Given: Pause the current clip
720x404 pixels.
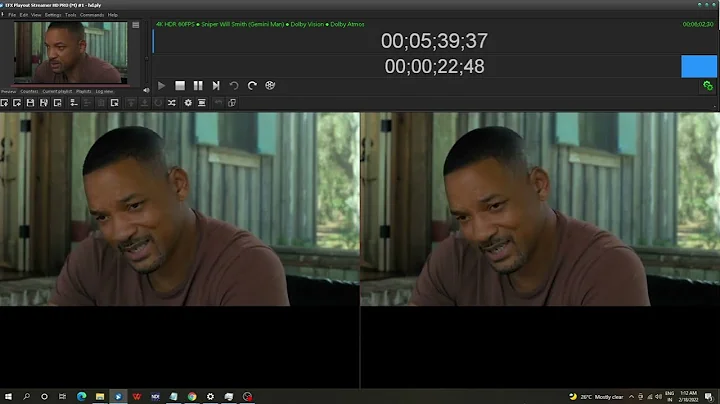Looking at the screenshot, I should (198, 85).
